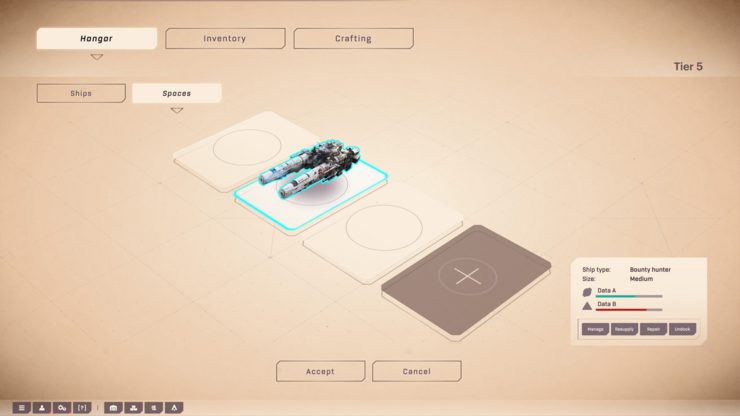
Task: Click the stacked boxes inventory icon
Action: click(133, 408)
